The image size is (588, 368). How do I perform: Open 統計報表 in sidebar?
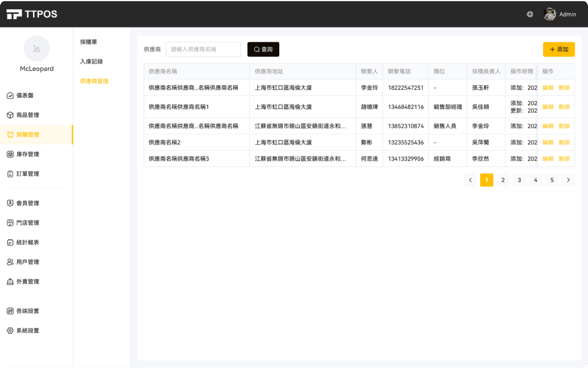pyautogui.click(x=28, y=242)
